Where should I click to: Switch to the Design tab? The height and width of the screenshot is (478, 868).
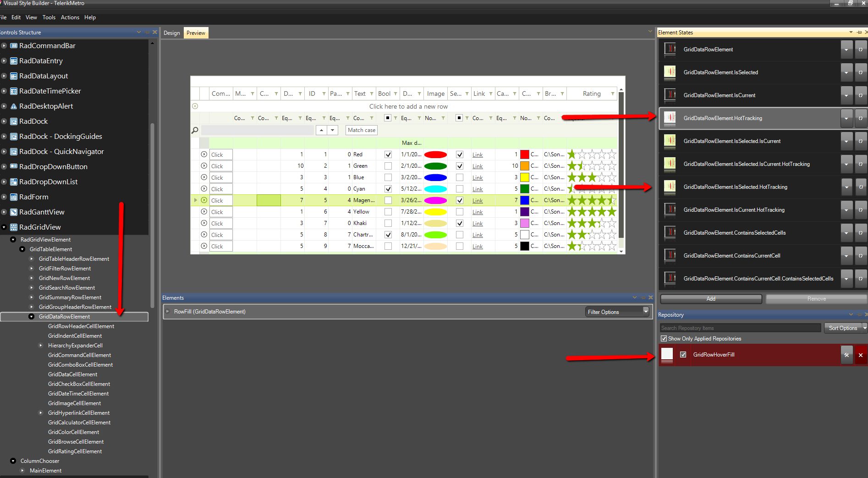[172, 33]
